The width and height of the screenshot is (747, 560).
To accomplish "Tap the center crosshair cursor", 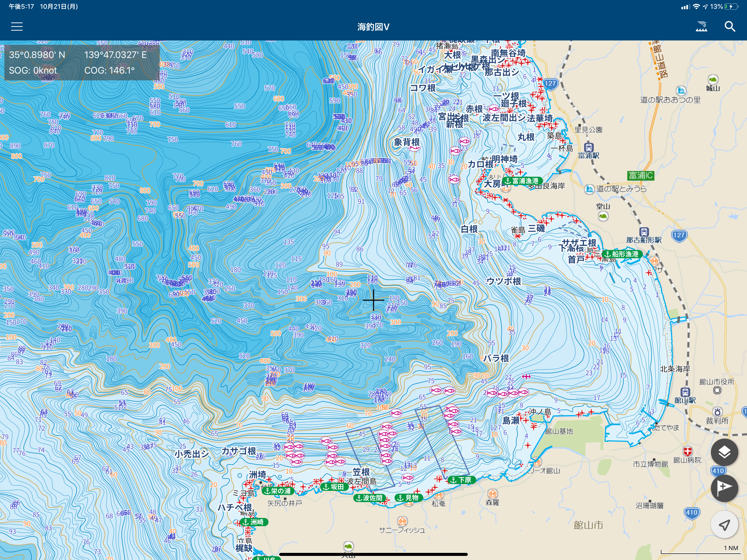I will pyautogui.click(x=373, y=300).
